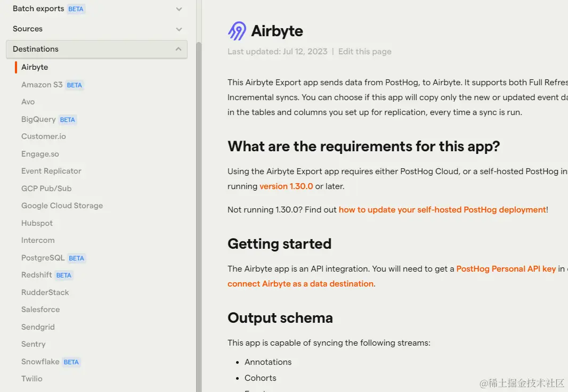Open the PostgreSQL destination page
This screenshot has width=568, height=392.
(x=43, y=258)
